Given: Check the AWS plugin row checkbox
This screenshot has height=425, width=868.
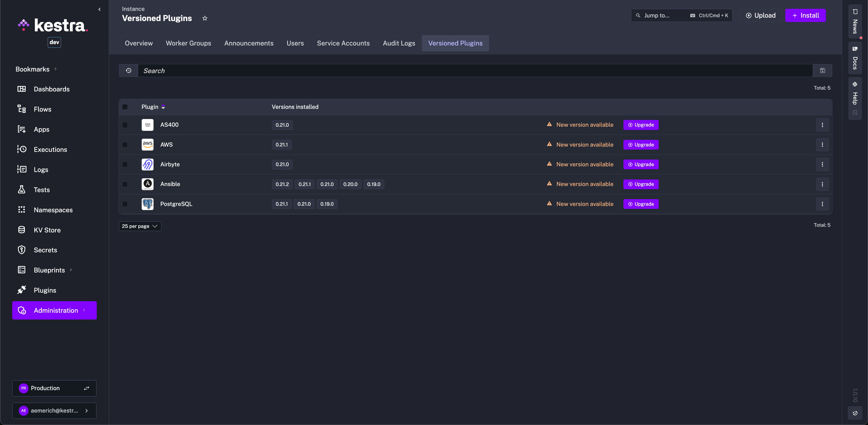Looking at the screenshot, I should (x=125, y=145).
